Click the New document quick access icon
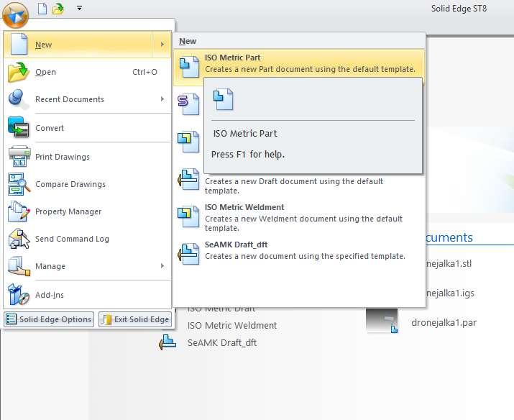Image resolution: width=514 pixels, height=420 pixels. pyautogui.click(x=42, y=9)
